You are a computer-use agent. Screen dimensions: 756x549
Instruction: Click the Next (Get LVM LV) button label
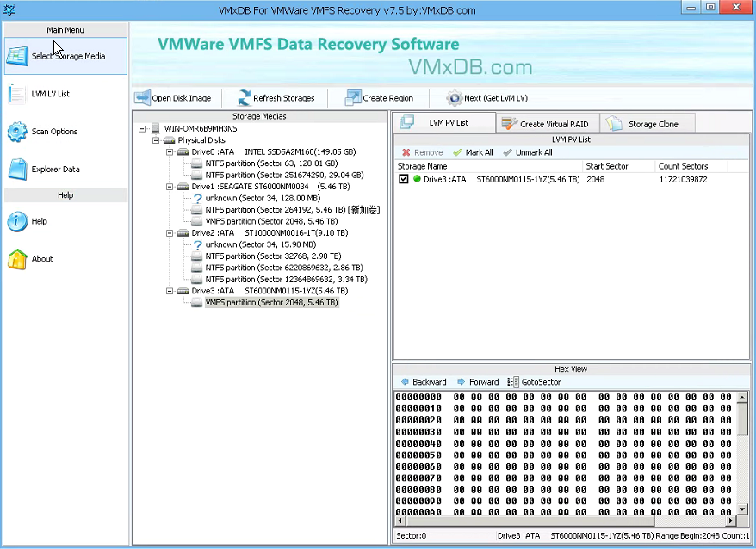(496, 98)
